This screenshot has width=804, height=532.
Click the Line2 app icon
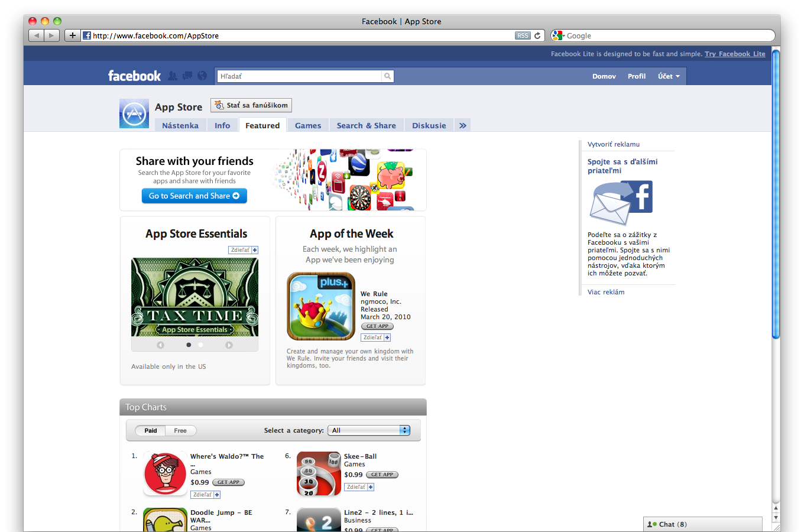coord(319,520)
